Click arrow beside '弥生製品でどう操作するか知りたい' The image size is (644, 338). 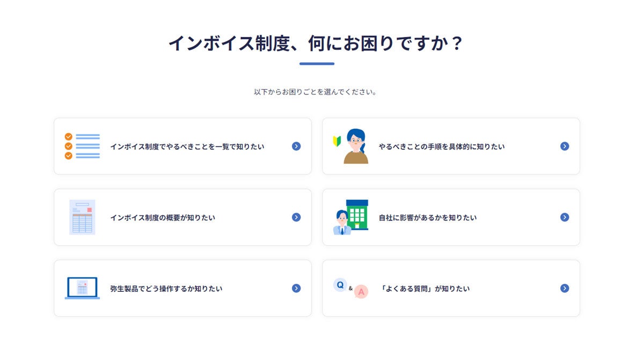296,288
